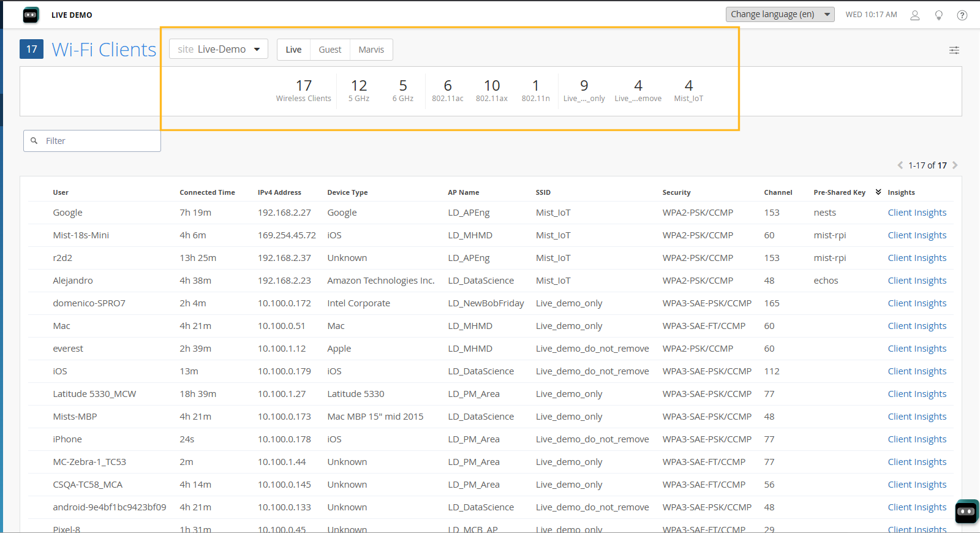
Task: Open the Marvis chatbot assistant icon
Action: pos(966,512)
